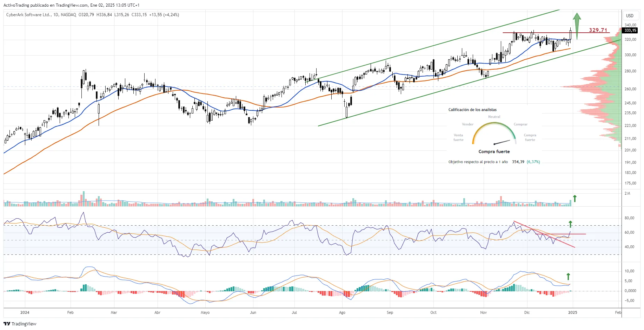The height and width of the screenshot is (330, 644).
Task: Click the TradingView logo at bottom left
Action: pyautogui.click(x=20, y=324)
